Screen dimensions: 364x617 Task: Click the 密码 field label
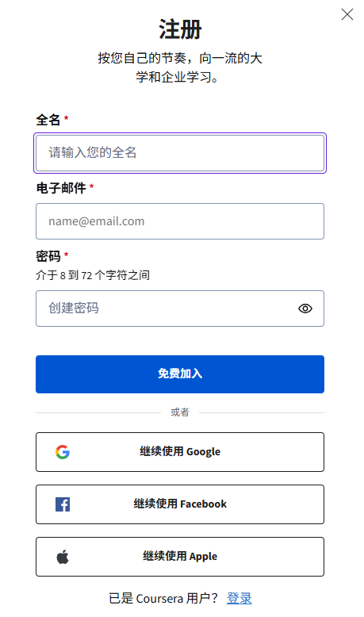48,256
